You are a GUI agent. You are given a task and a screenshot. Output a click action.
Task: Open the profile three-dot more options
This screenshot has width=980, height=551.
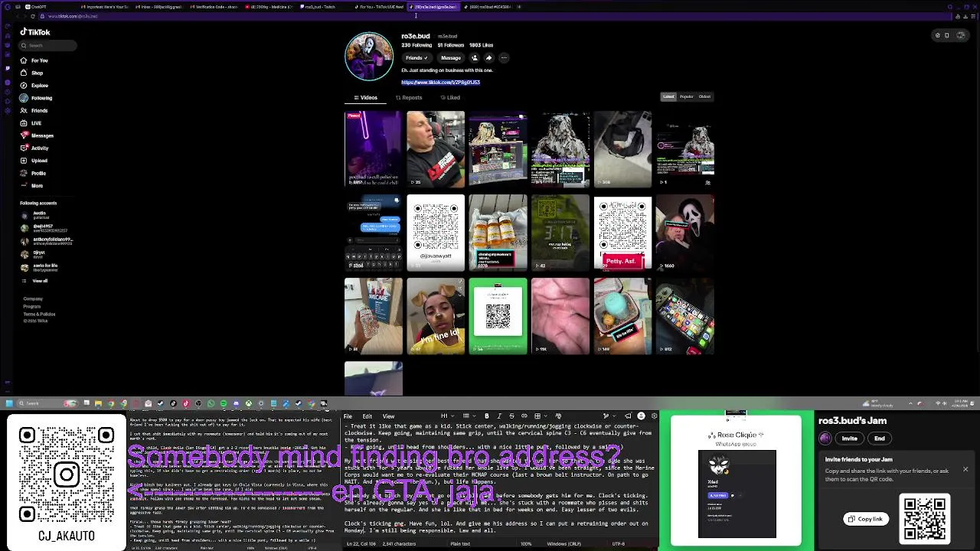click(504, 58)
